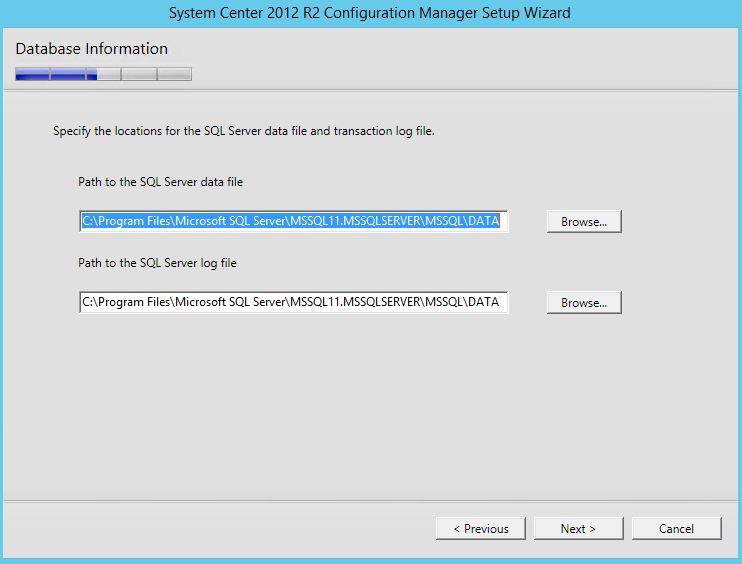Click the wizard progress bar
This screenshot has height=564, width=742.
[x=103, y=74]
